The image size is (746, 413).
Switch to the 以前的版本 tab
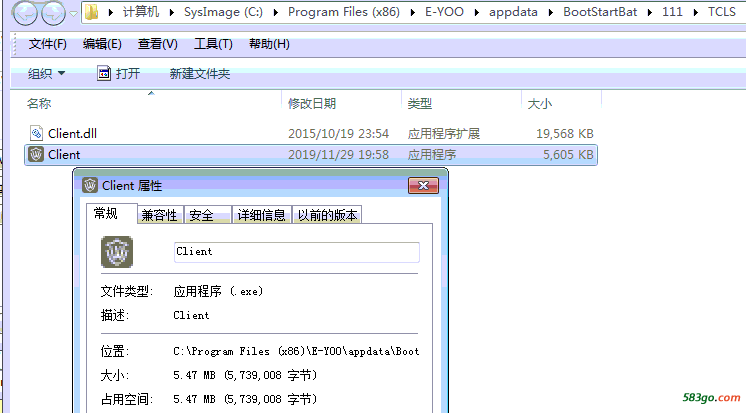point(327,215)
